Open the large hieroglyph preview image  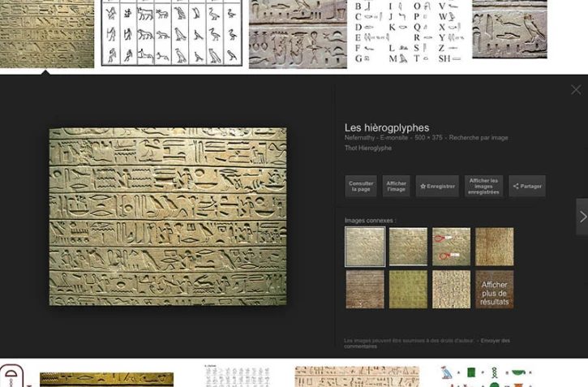click(x=168, y=216)
